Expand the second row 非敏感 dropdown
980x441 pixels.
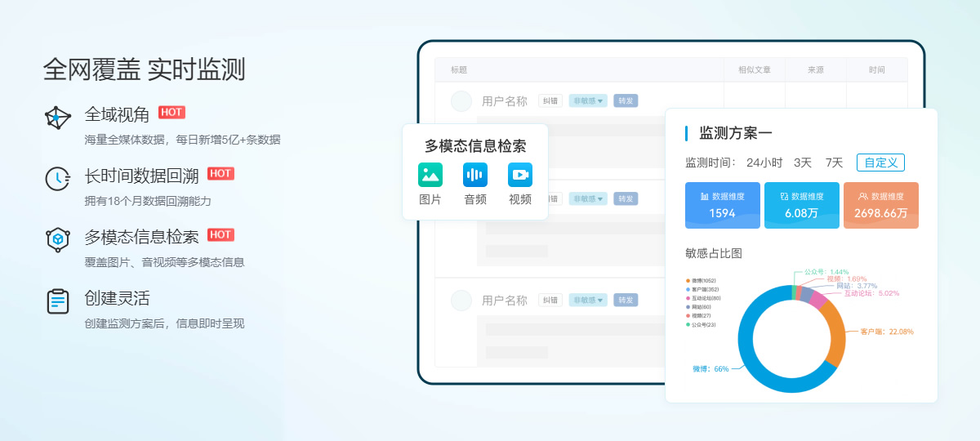(x=588, y=198)
